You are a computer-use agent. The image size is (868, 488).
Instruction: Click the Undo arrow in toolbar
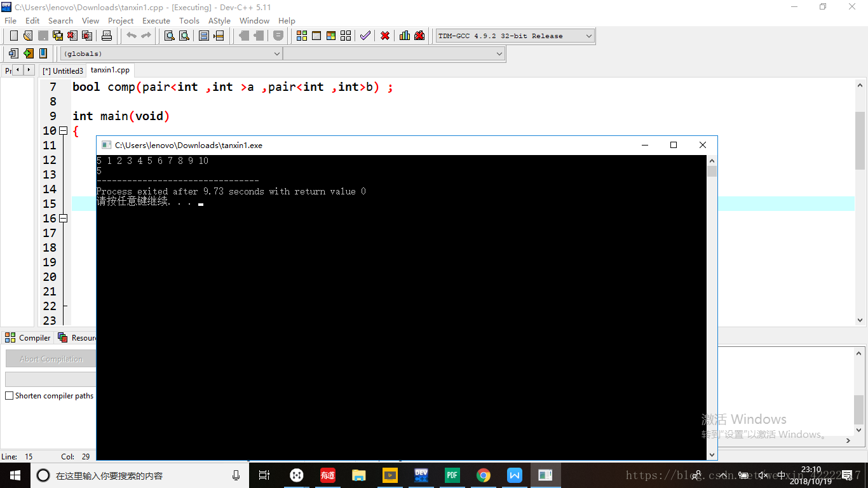[x=131, y=36]
